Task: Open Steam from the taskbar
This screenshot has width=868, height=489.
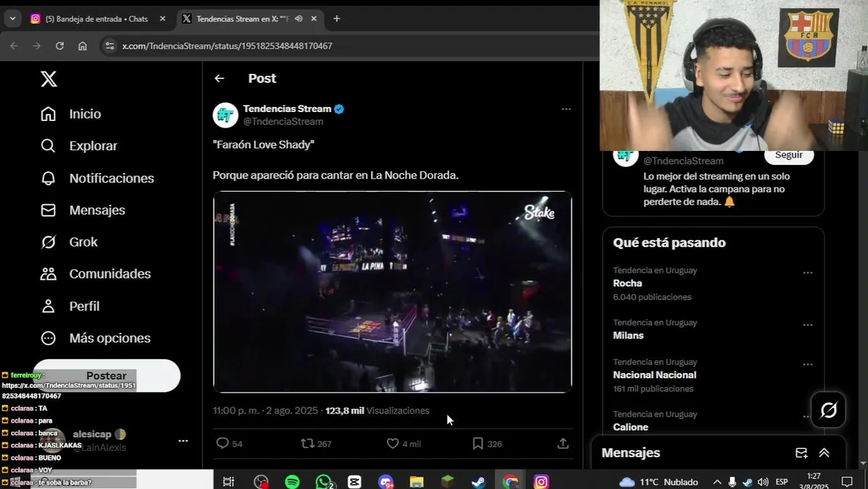Action: 479,482
